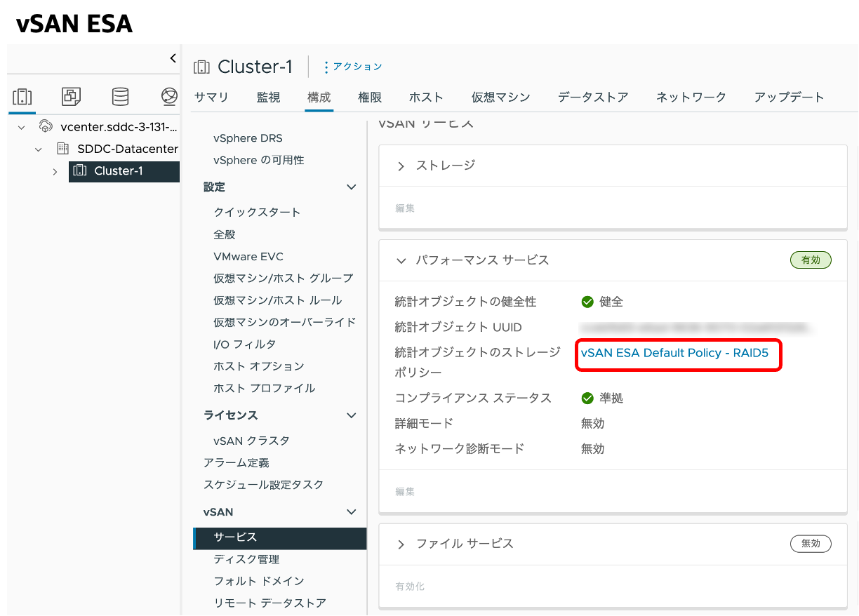859x616 pixels.
Task: Click the vSAN ESA Default Policy - RAID5 link
Action: [678, 354]
